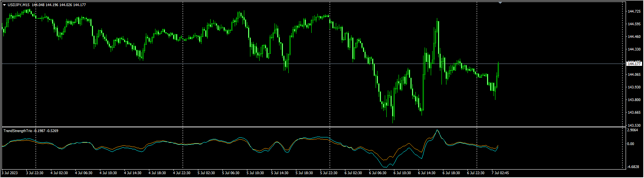
Task: Click the 144.460 price scale label
Action: click(x=634, y=37)
